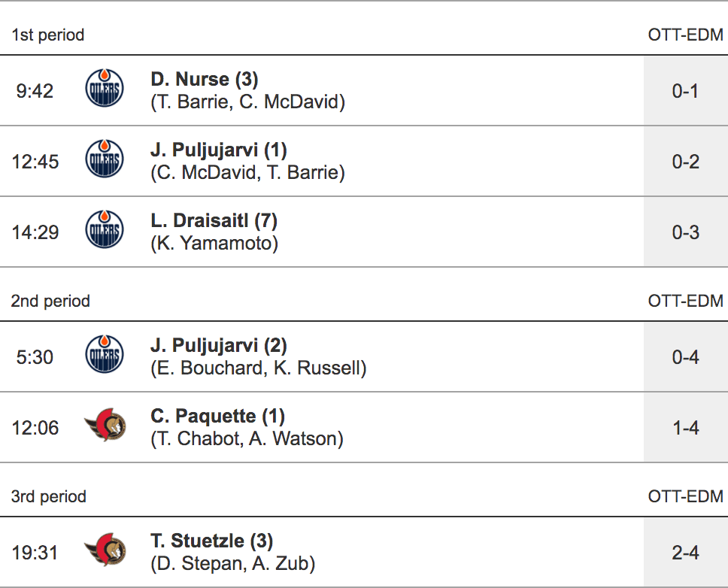Open J. Puljujarvi (1) scorer name

(x=219, y=150)
